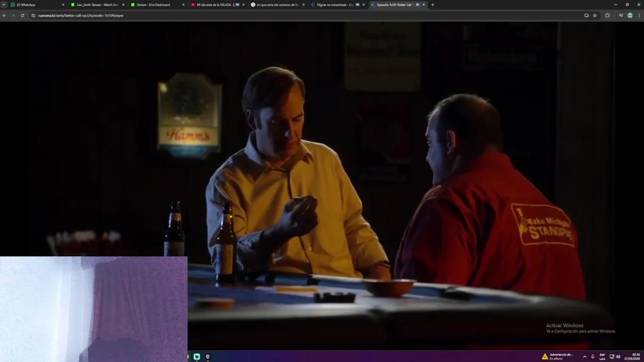Screen dimensions: 644x362
Task: Open the tab search dropdown arrow
Action: tap(4, 5)
